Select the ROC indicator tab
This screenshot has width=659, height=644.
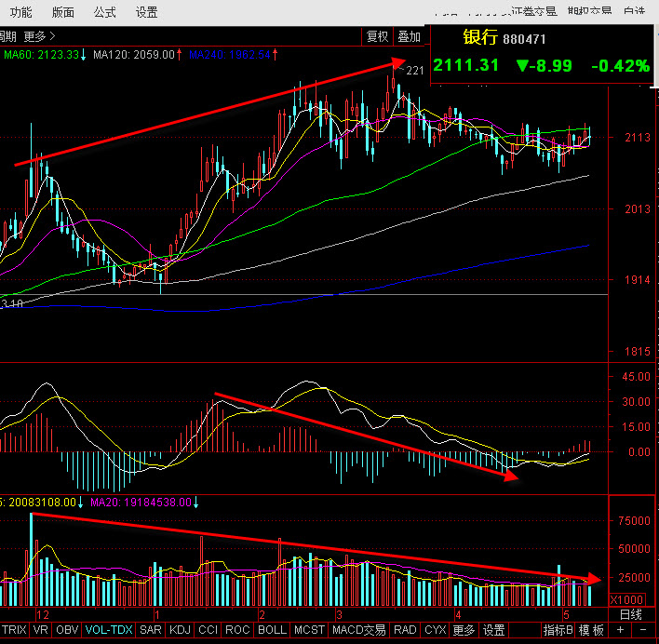(237, 630)
